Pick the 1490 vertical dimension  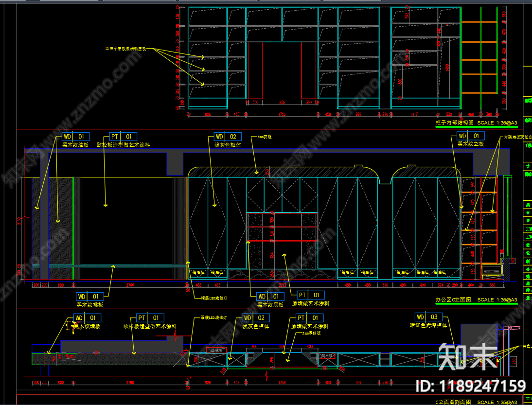[x=448, y=68]
